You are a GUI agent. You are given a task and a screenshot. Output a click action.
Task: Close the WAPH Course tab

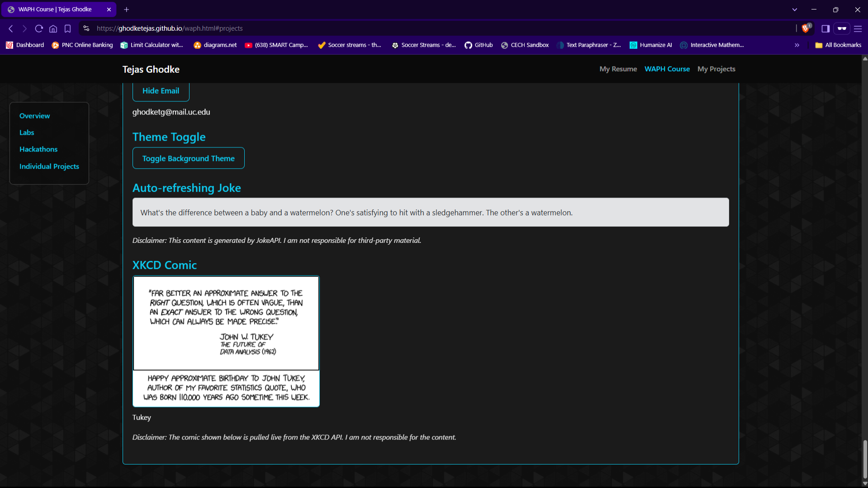click(x=109, y=9)
